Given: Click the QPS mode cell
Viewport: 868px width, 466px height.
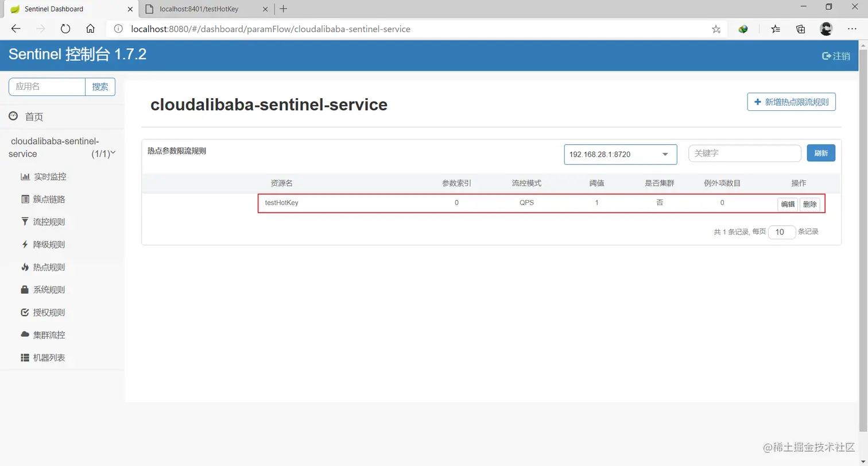Looking at the screenshot, I should pyautogui.click(x=526, y=202).
